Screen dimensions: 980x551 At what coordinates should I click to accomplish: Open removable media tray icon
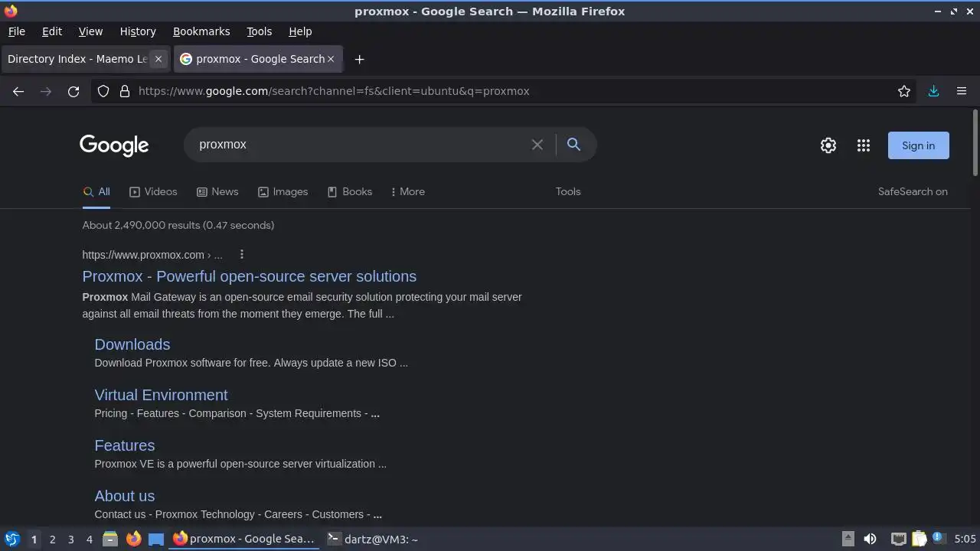(848, 540)
